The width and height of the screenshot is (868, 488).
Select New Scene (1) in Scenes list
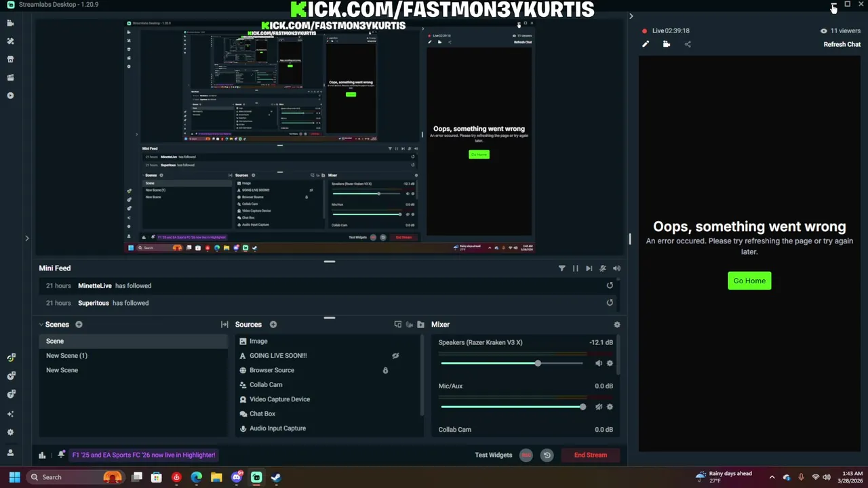(134, 356)
